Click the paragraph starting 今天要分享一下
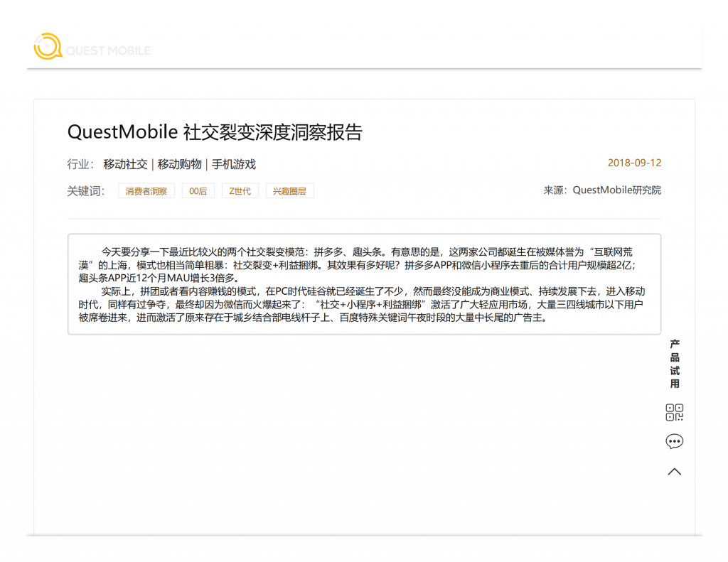 coord(357,265)
